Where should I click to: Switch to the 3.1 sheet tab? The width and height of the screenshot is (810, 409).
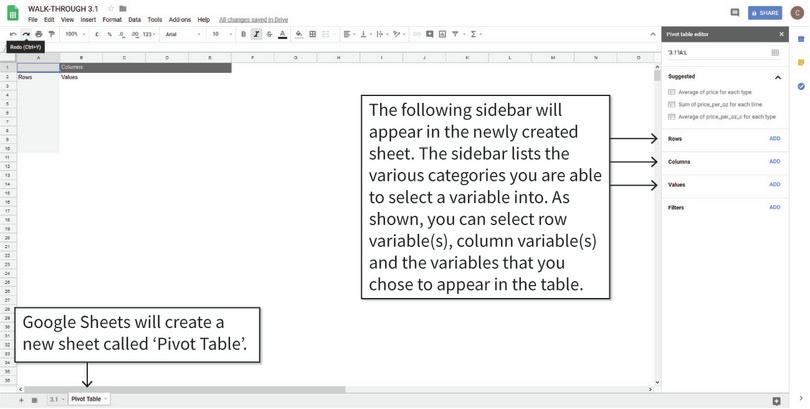56,399
